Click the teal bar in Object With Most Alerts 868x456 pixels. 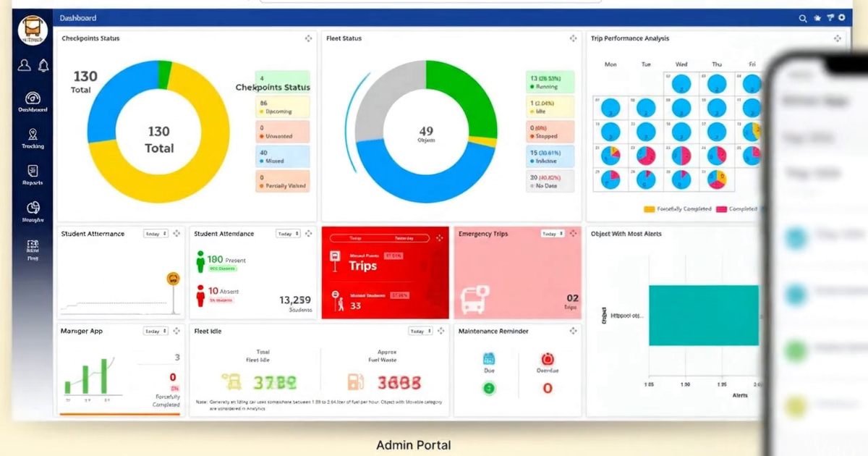point(703,315)
